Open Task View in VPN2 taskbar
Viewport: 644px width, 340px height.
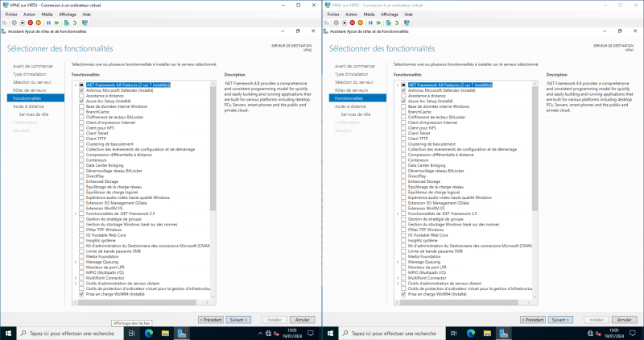click(132, 334)
